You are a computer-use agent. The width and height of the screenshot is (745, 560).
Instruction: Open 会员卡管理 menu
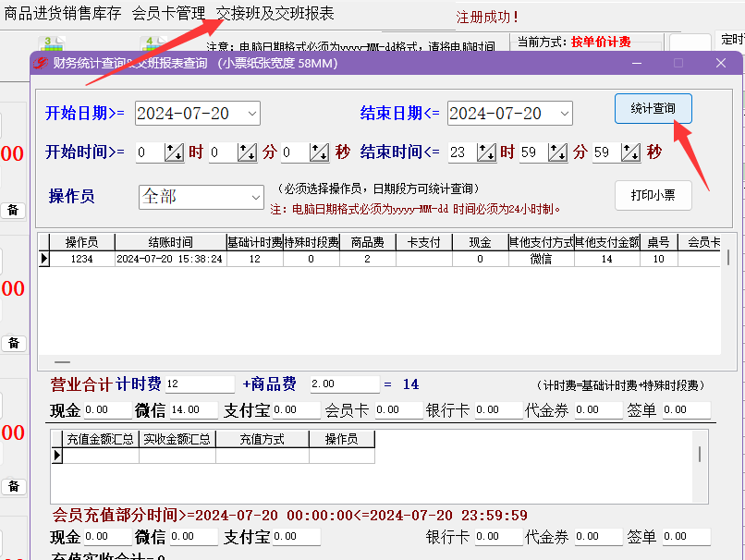[x=168, y=13]
